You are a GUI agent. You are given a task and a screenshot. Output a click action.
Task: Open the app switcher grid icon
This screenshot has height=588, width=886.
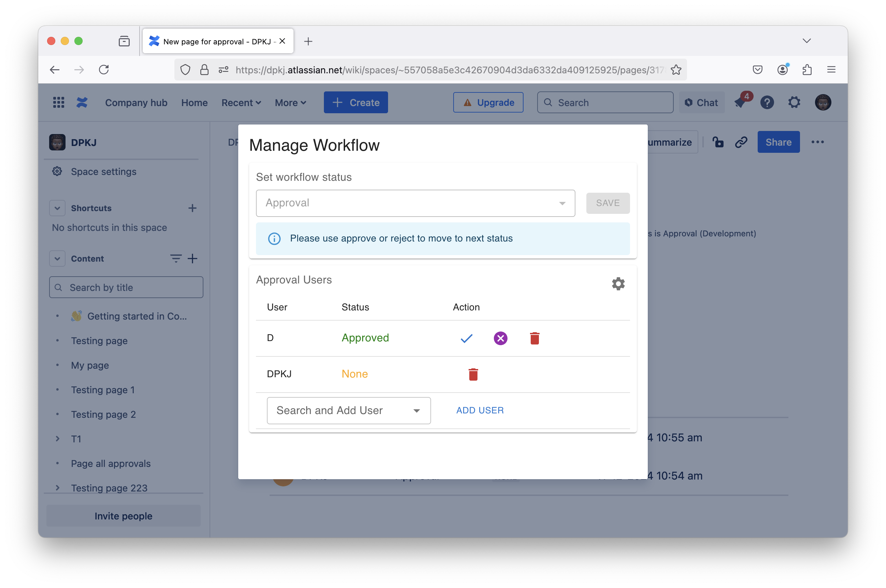[59, 102]
